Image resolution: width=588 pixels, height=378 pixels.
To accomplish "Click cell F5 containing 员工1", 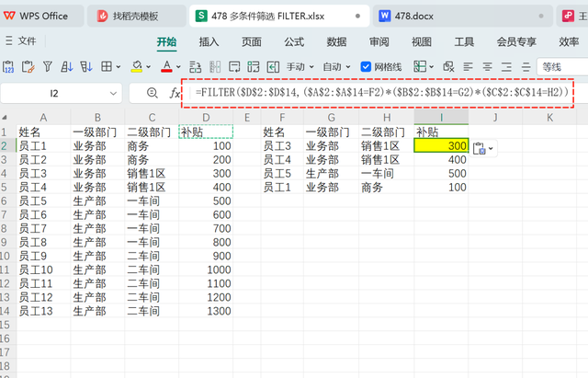I will (x=282, y=187).
